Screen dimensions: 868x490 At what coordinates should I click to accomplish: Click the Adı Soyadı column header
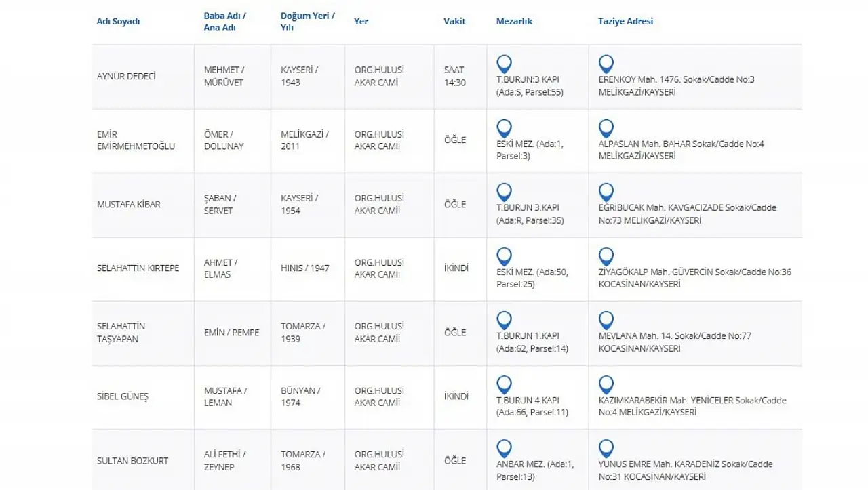coord(118,22)
